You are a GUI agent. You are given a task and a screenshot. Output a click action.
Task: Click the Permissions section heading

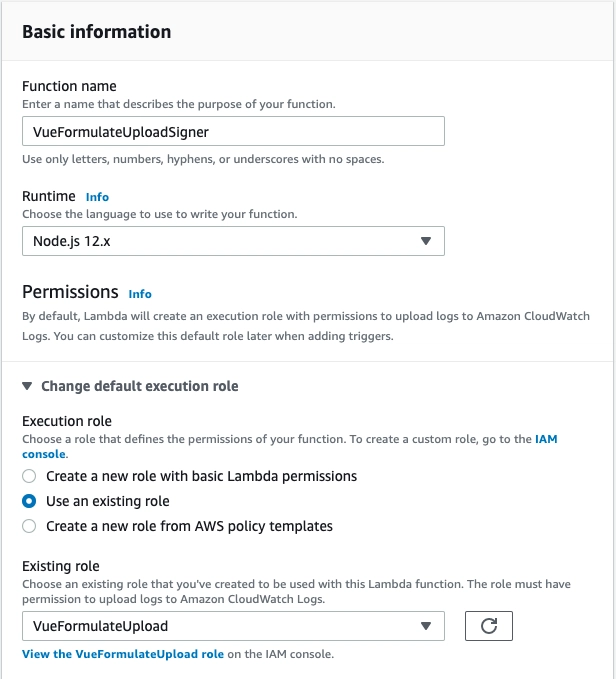pos(70,292)
